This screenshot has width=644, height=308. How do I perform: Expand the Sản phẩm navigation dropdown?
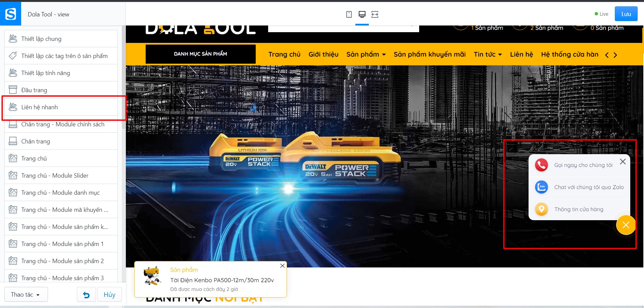[366, 54]
